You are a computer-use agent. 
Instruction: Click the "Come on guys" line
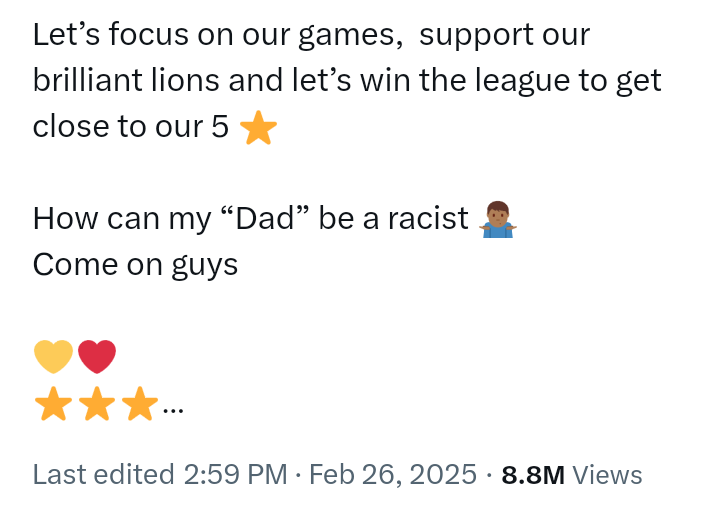click(x=135, y=265)
